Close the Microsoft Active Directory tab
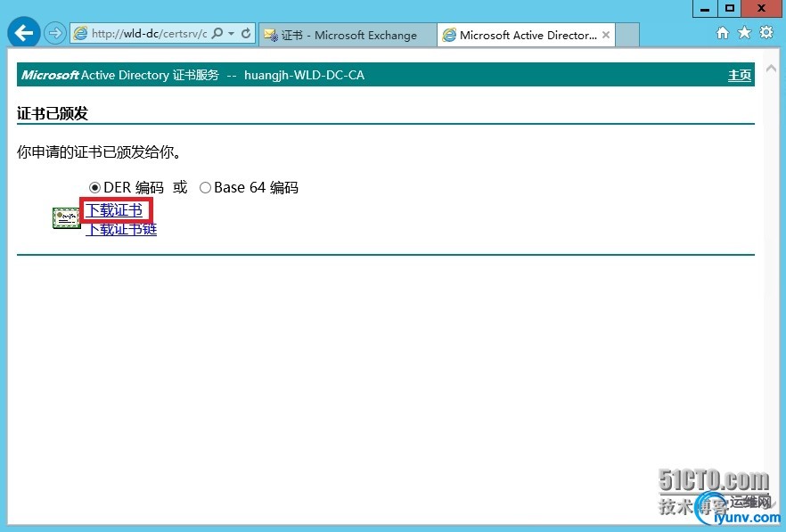 606,35
